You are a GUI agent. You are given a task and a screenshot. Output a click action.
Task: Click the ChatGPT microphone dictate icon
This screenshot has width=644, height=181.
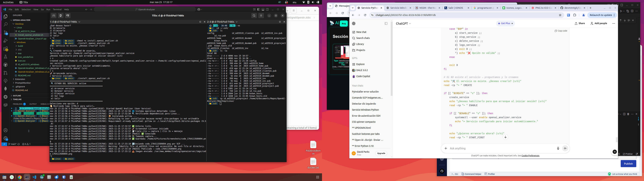[558, 148]
